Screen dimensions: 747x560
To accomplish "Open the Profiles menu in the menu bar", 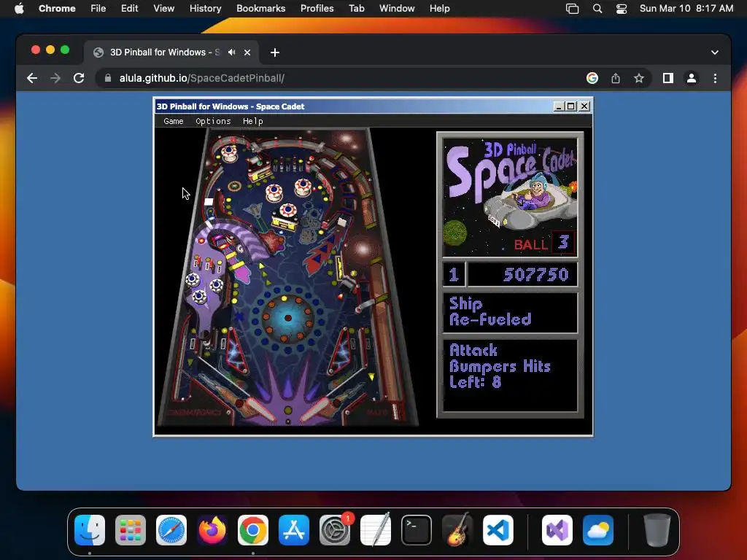I will (x=317, y=8).
